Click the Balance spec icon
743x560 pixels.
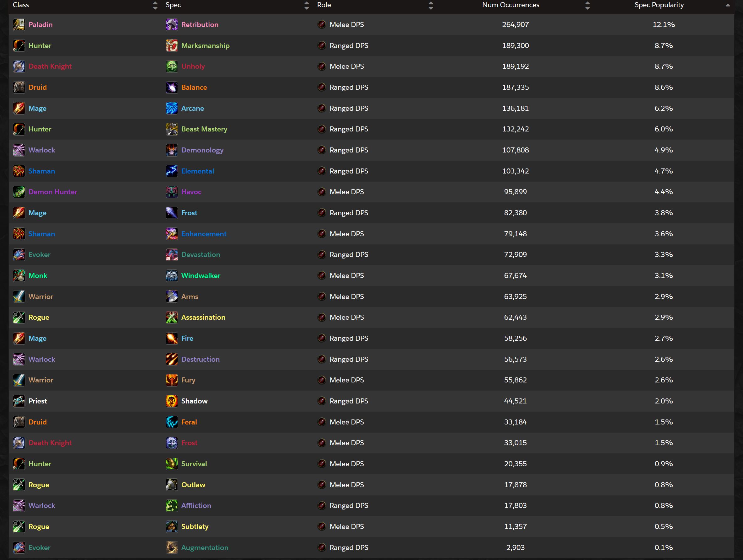172,87
